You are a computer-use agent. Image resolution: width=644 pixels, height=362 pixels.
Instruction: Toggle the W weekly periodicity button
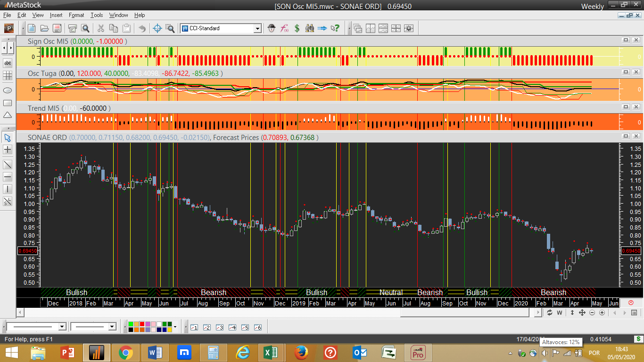[560, 313]
